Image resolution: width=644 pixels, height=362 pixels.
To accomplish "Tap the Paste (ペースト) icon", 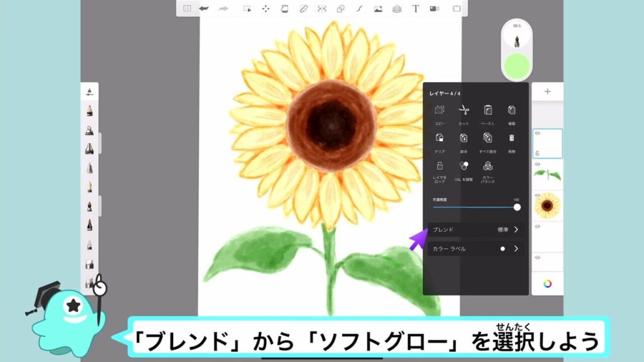I will point(487,111).
